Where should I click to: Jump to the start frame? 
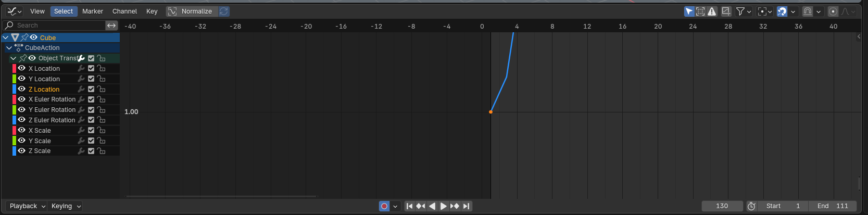tap(410, 206)
